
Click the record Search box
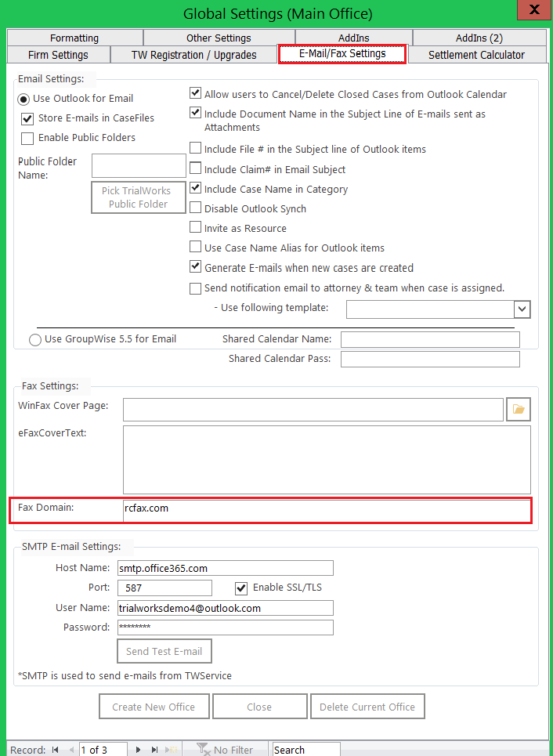(x=306, y=750)
